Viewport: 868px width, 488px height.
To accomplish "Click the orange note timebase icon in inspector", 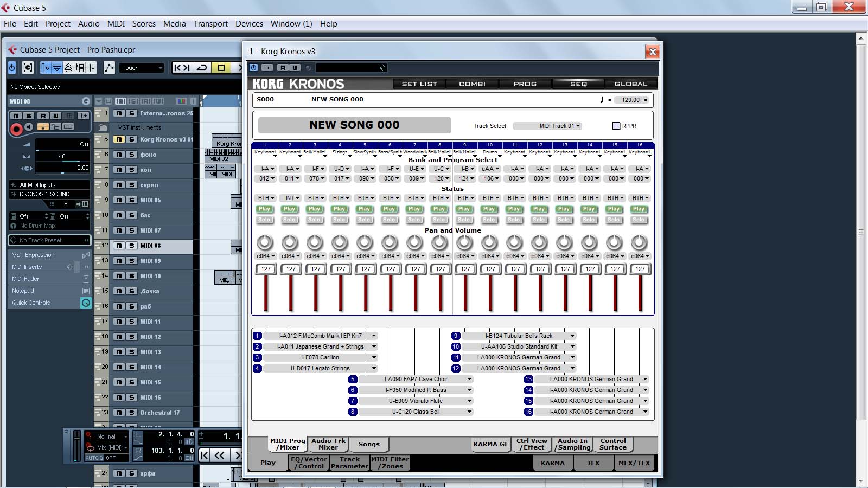I will point(42,127).
